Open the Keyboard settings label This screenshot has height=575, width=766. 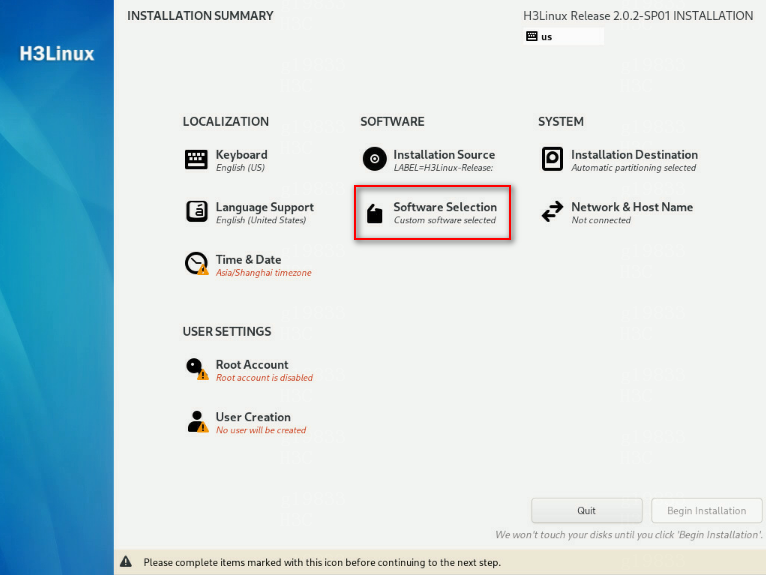pos(241,154)
